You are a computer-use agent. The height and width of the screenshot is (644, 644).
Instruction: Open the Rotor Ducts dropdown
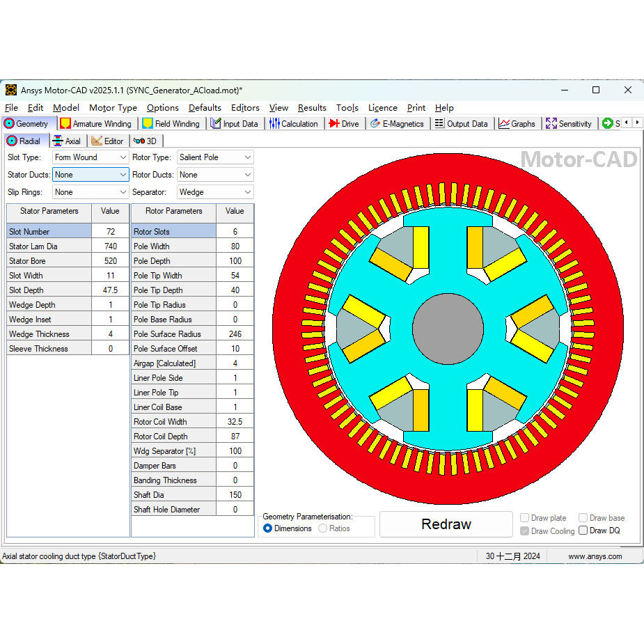pyautogui.click(x=215, y=175)
